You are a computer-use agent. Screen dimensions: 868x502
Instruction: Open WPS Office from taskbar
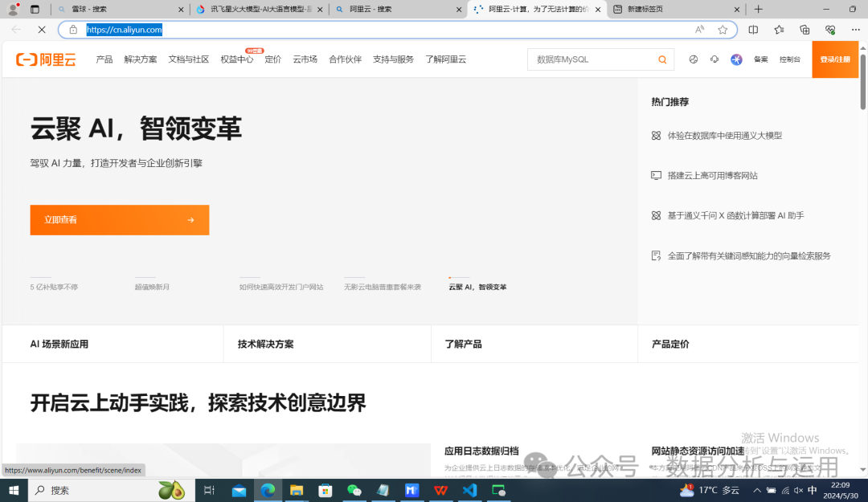[x=440, y=491]
